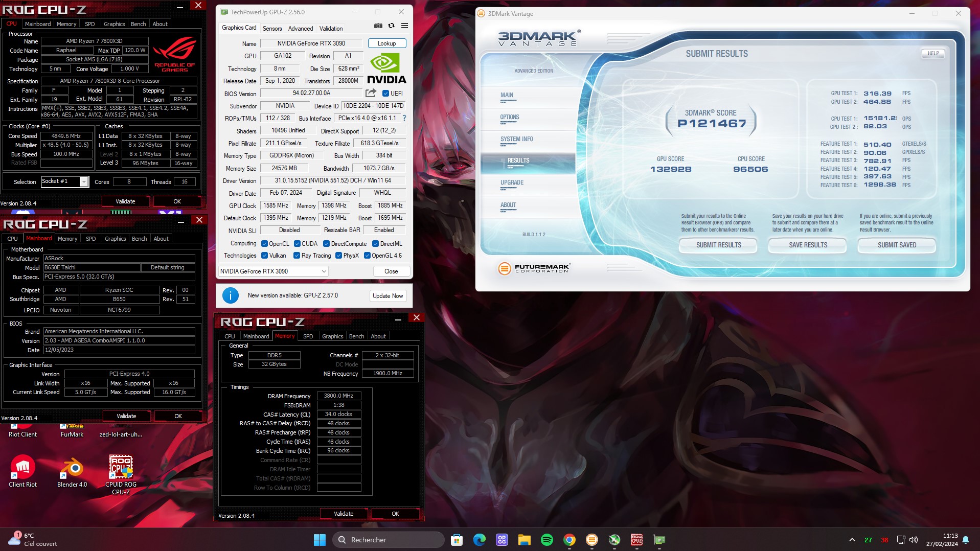Toggle the OpenGL 4.6 checkbox
Screen dimensions: 980x551
click(367, 256)
